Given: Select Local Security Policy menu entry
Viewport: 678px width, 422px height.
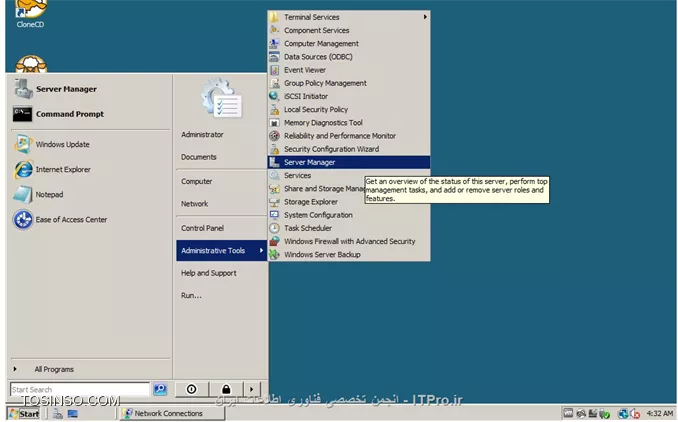Looking at the screenshot, I should point(349,109).
